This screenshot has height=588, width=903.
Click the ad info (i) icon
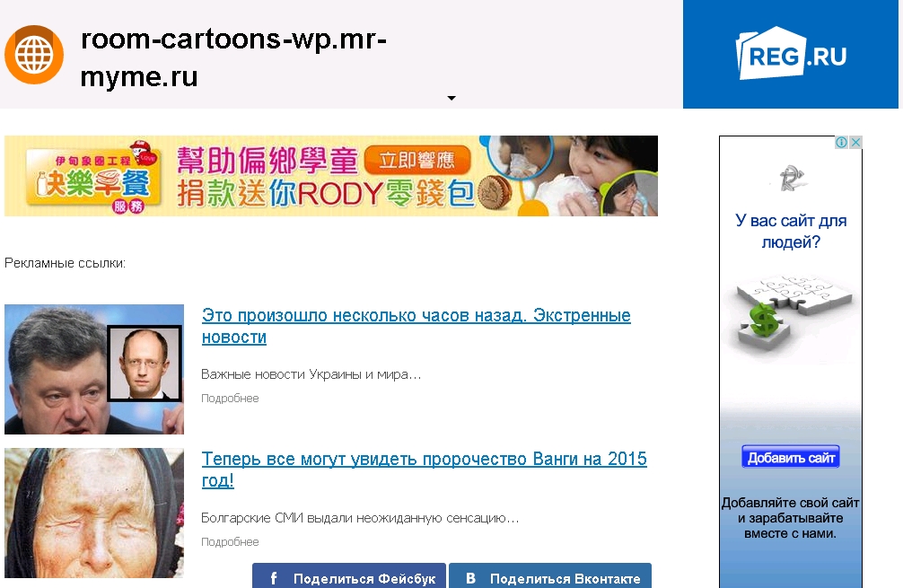(842, 143)
